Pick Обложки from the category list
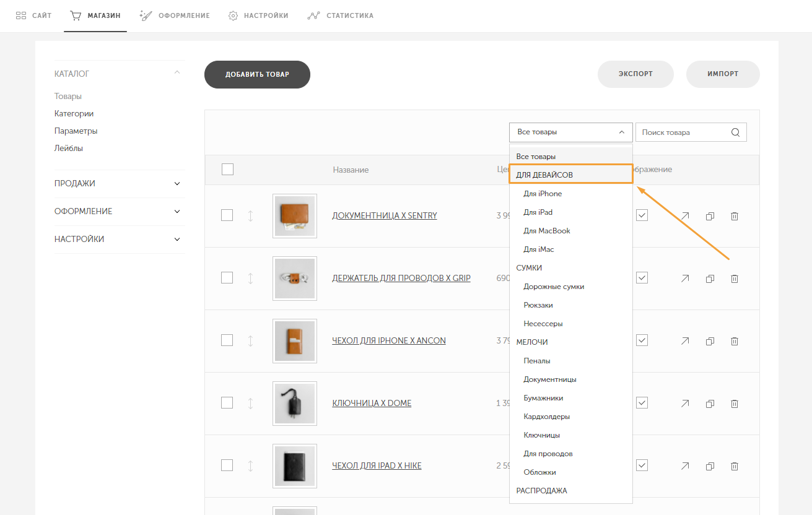The width and height of the screenshot is (812, 515). tap(571, 472)
